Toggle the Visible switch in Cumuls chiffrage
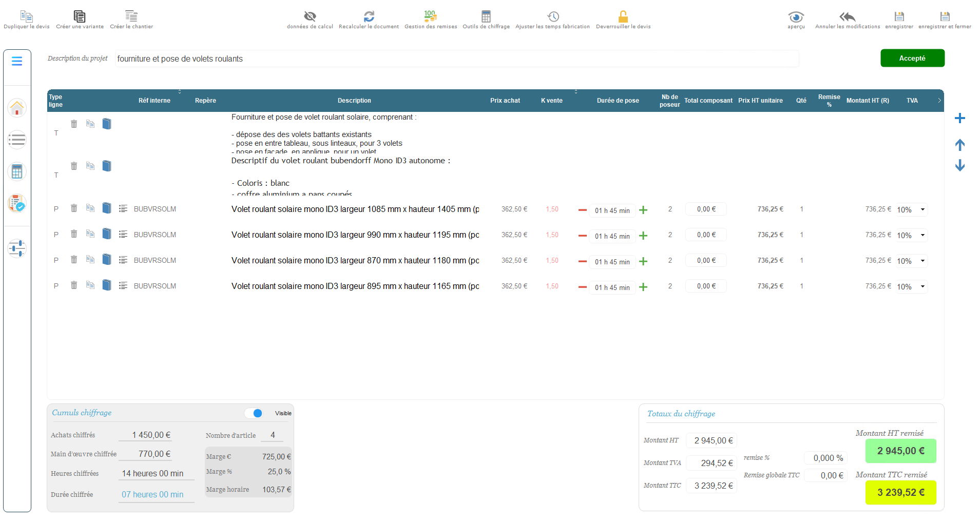The height and width of the screenshot is (522, 980). coord(254,413)
